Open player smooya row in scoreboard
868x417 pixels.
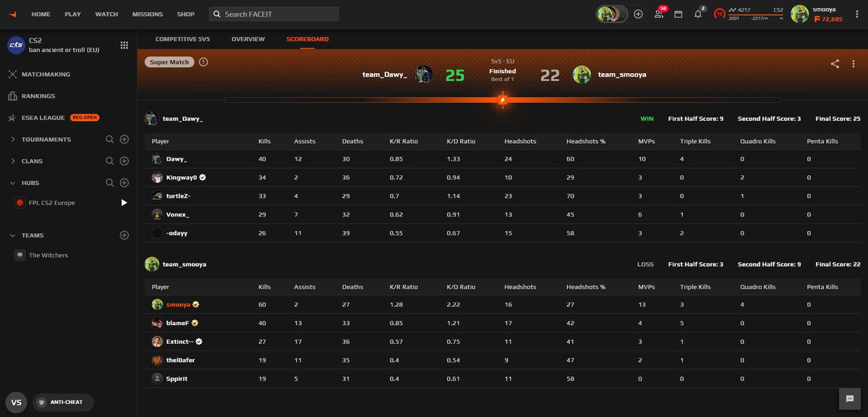click(502, 304)
